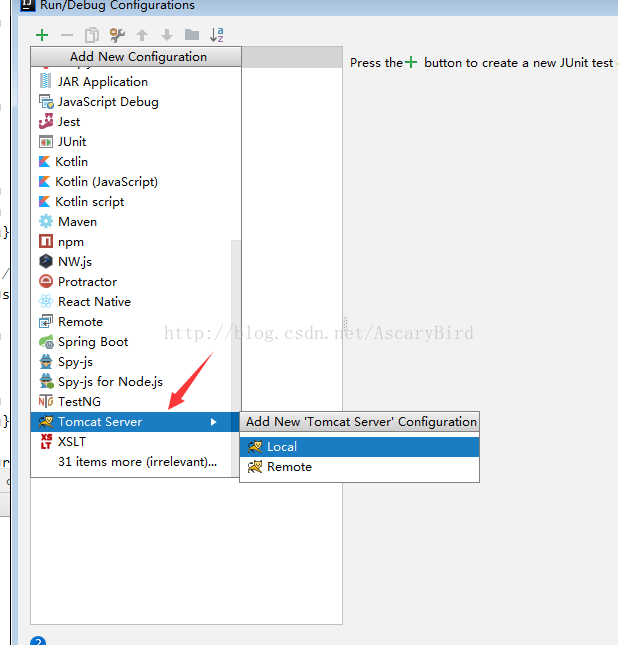Viewport: 618px width, 645px height.
Task: Click the Copy Configuration toolbar icon
Action: tap(92, 35)
